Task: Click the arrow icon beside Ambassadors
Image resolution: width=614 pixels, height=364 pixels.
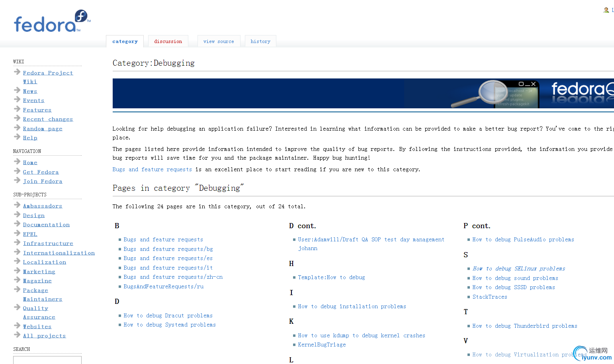Action: click(17, 205)
